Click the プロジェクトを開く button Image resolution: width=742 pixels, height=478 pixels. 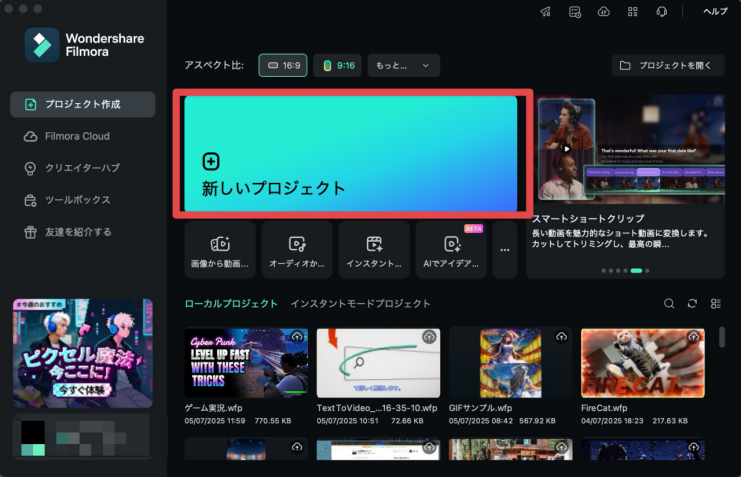point(667,65)
